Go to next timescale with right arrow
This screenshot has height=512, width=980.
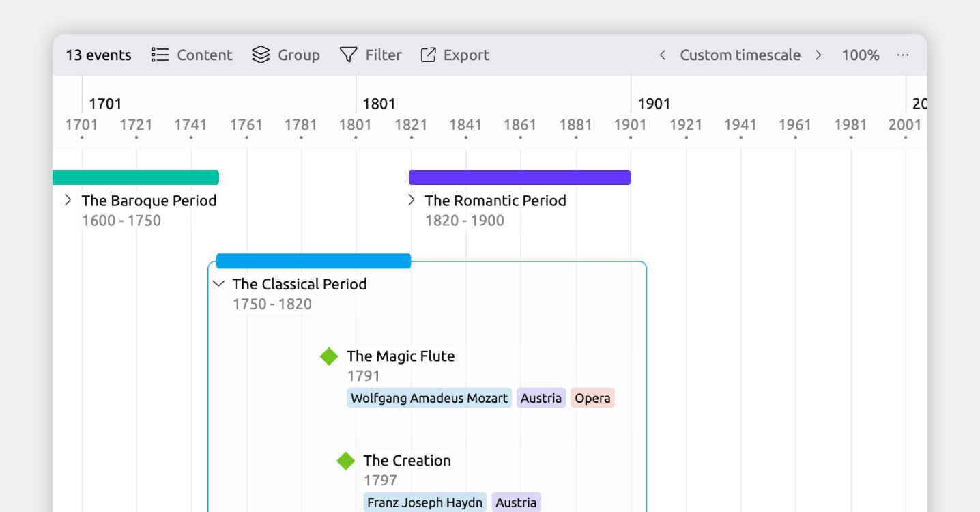click(x=818, y=55)
